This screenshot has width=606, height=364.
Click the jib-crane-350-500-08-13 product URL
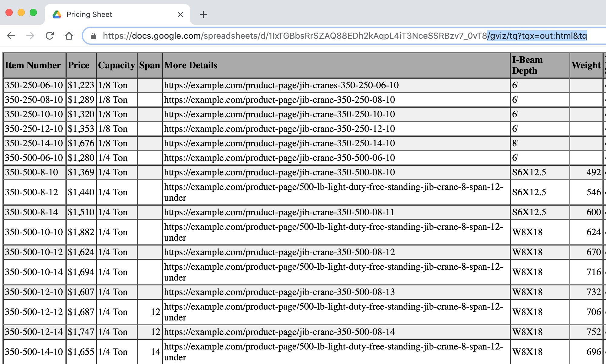(x=279, y=292)
